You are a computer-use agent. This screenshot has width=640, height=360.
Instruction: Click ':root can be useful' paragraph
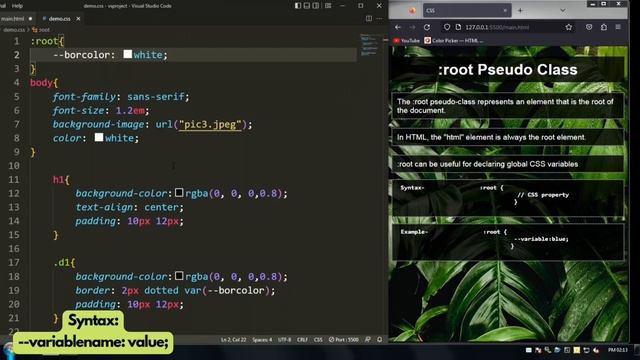point(508,164)
